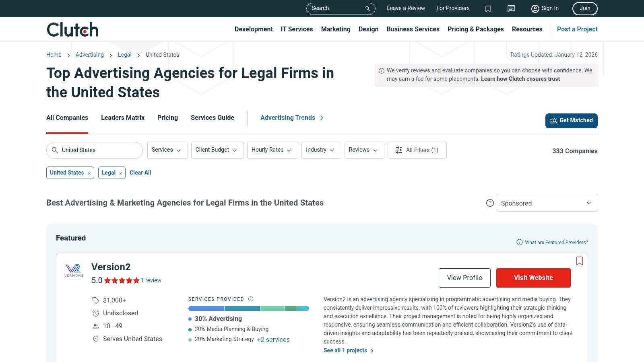644x362 pixels.
Task: Click the sponsored sorting help question icon
Action: pos(490,203)
